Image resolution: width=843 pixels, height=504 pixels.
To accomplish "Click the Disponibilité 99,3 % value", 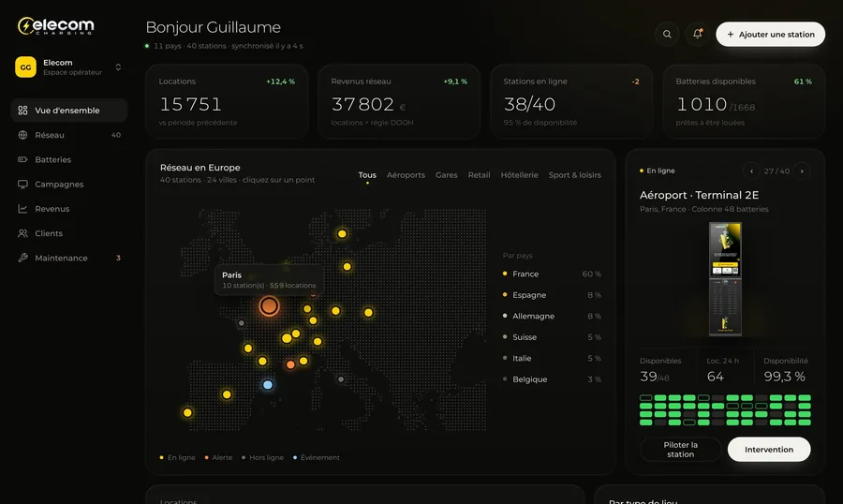I will click(784, 377).
